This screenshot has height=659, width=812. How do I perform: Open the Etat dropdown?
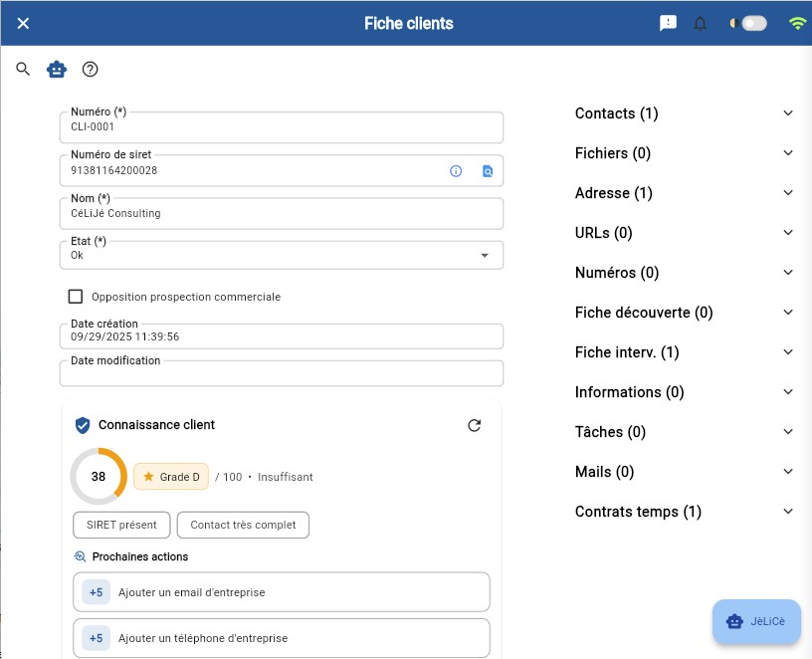(486, 255)
